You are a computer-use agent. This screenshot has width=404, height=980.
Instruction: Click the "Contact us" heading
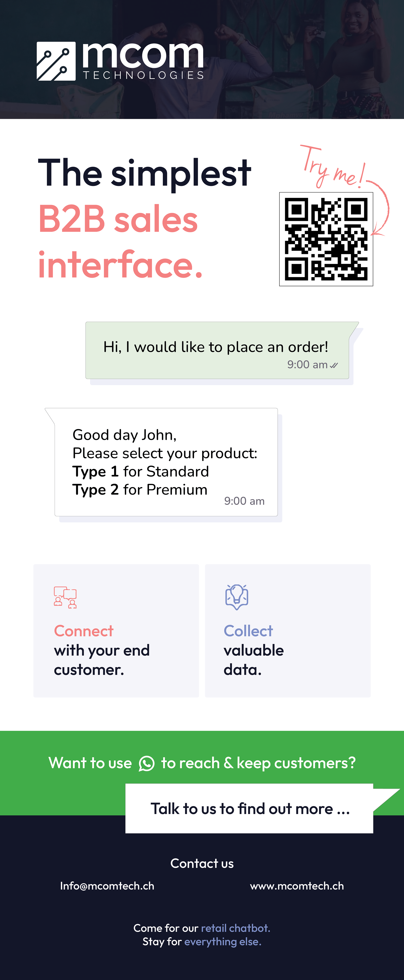[x=202, y=863]
